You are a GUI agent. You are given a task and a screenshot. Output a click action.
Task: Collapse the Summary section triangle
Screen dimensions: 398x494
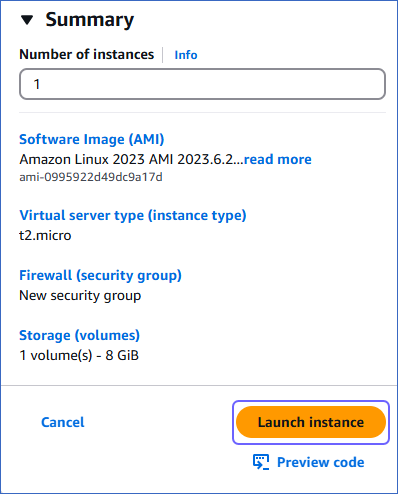coord(27,20)
